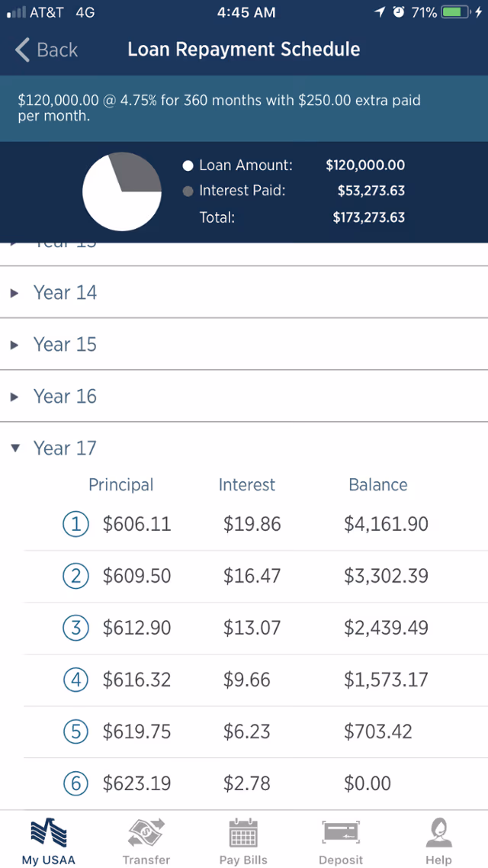Go Back to previous screen
The width and height of the screenshot is (488, 868).
coord(47,50)
